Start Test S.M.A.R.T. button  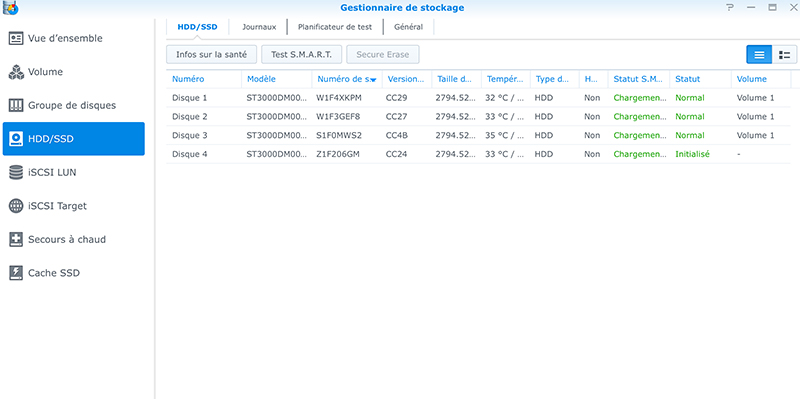coord(302,55)
